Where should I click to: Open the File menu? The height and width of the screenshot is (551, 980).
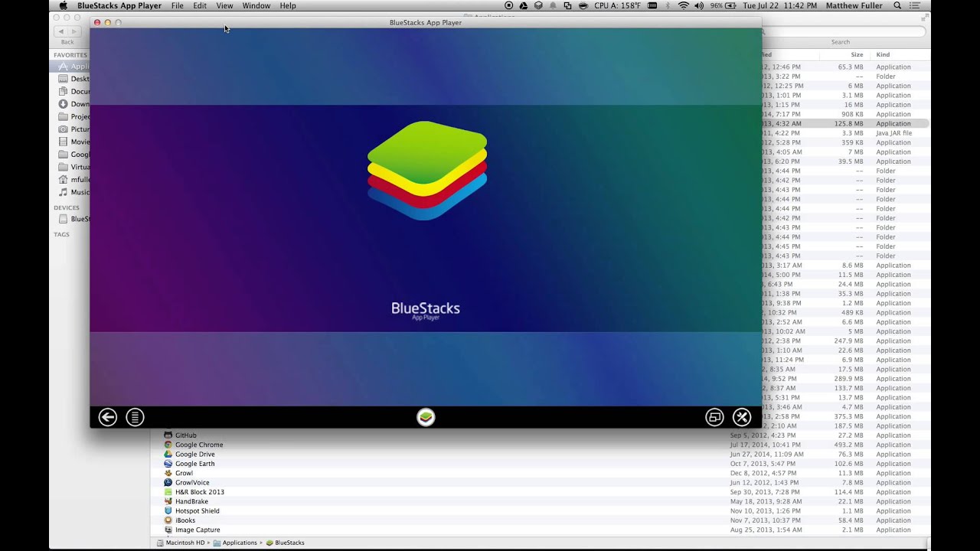177,5
